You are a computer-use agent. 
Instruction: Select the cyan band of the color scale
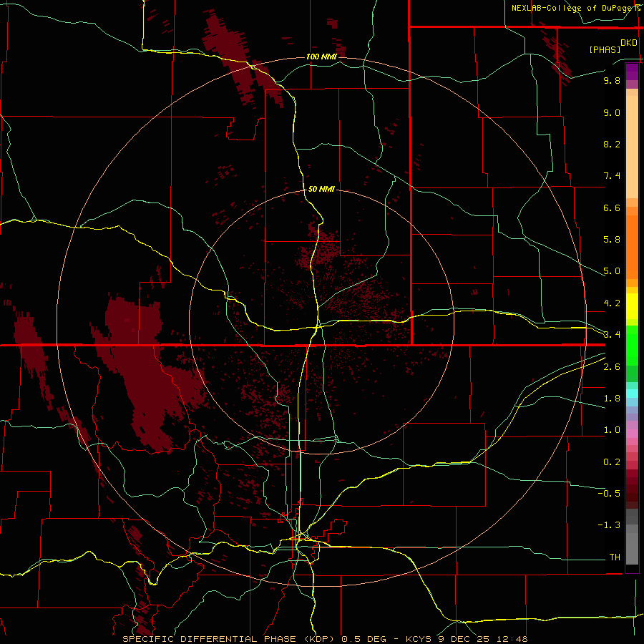click(x=632, y=394)
